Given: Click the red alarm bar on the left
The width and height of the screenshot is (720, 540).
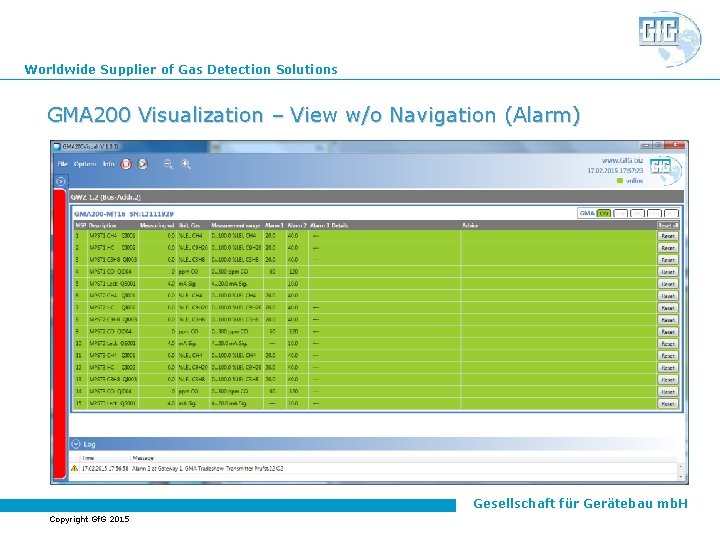Looking at the screenshot, I should 60,334.
